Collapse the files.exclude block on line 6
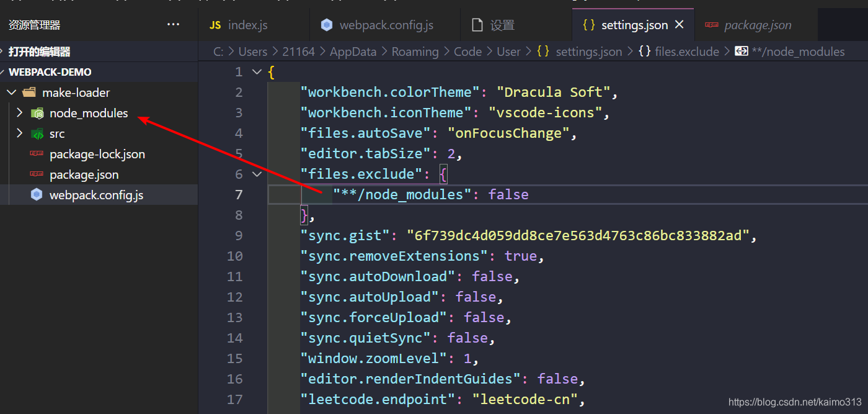The image size is (868, 414). 257,174
